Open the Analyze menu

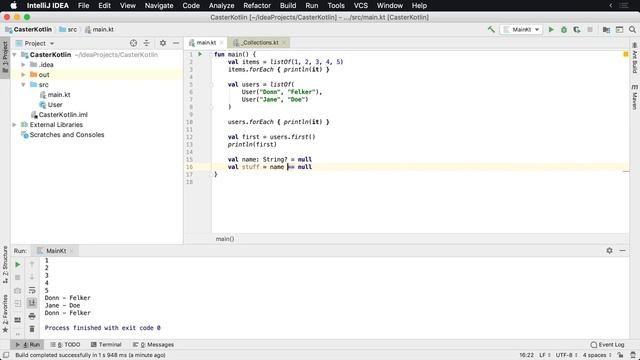click(221, 6)
